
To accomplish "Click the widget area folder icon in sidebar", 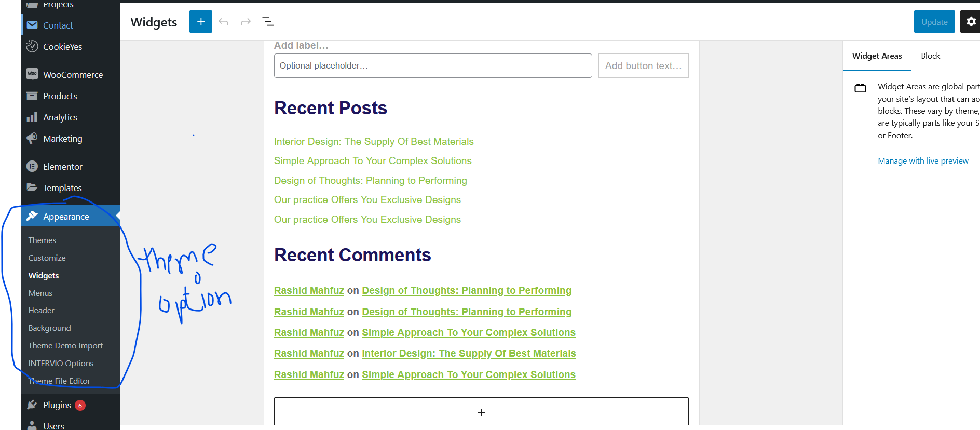I will [x=860, y=88].
